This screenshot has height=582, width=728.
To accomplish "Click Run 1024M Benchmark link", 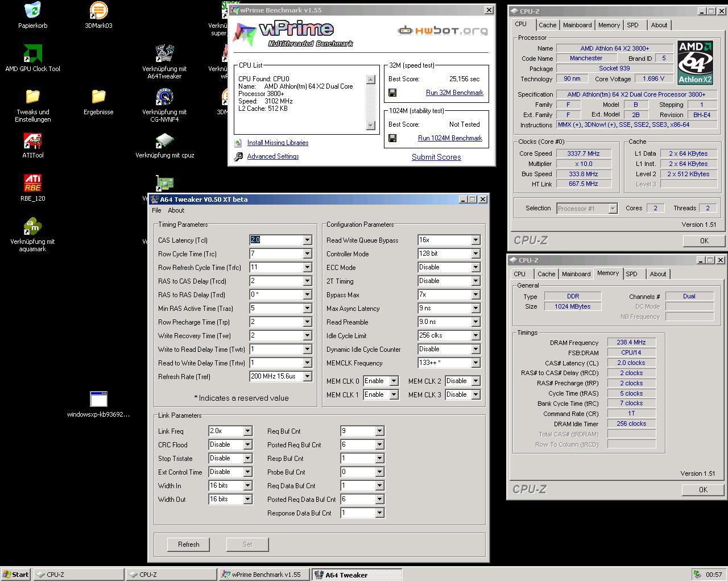I will click(450, 138).
